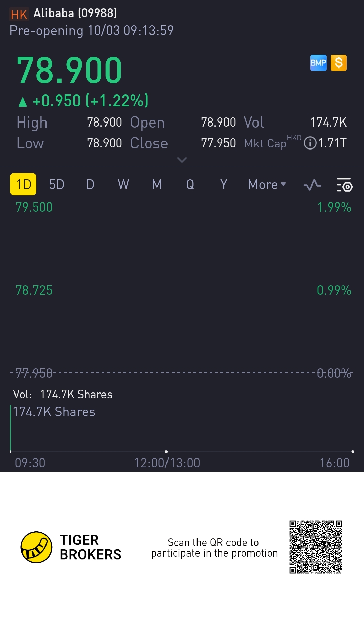Screen dimensions: 364x623
Task: Tap the orange dollar sign icon
Action: coord(339,63)
